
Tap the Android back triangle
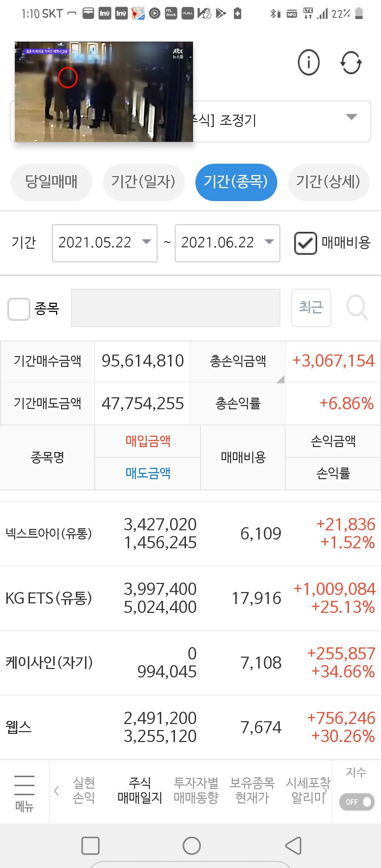coord(293,846)
